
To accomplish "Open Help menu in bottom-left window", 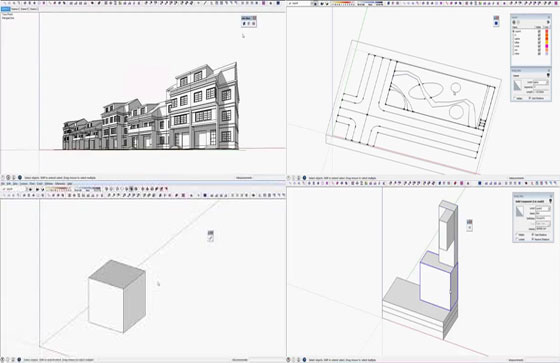I will point(70,184).
